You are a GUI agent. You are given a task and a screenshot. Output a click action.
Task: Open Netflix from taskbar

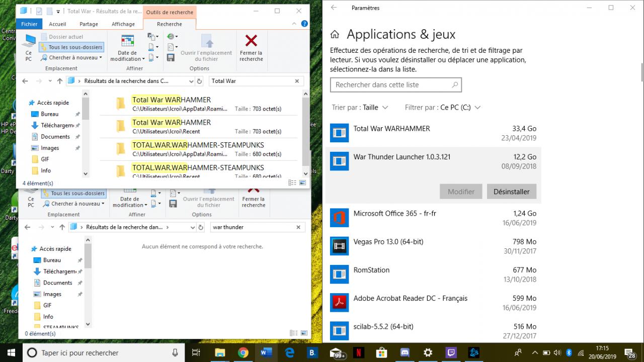click(358, 353)
